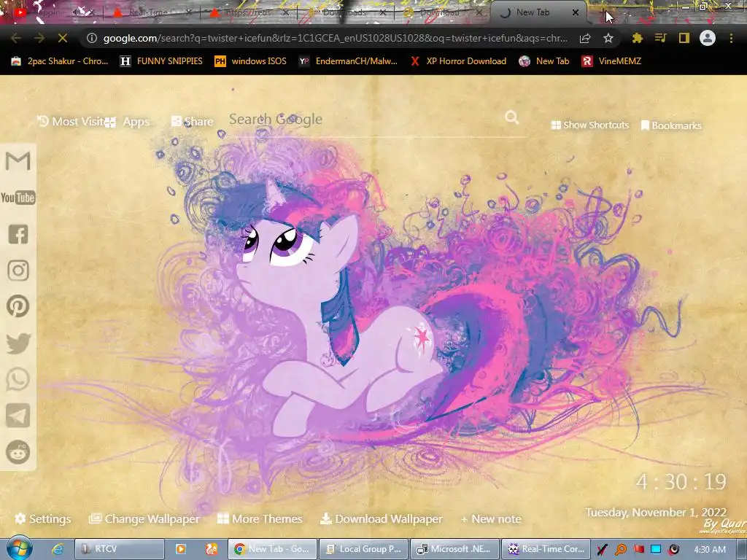
Task: Add a New note
Action: tap(491, 518)
